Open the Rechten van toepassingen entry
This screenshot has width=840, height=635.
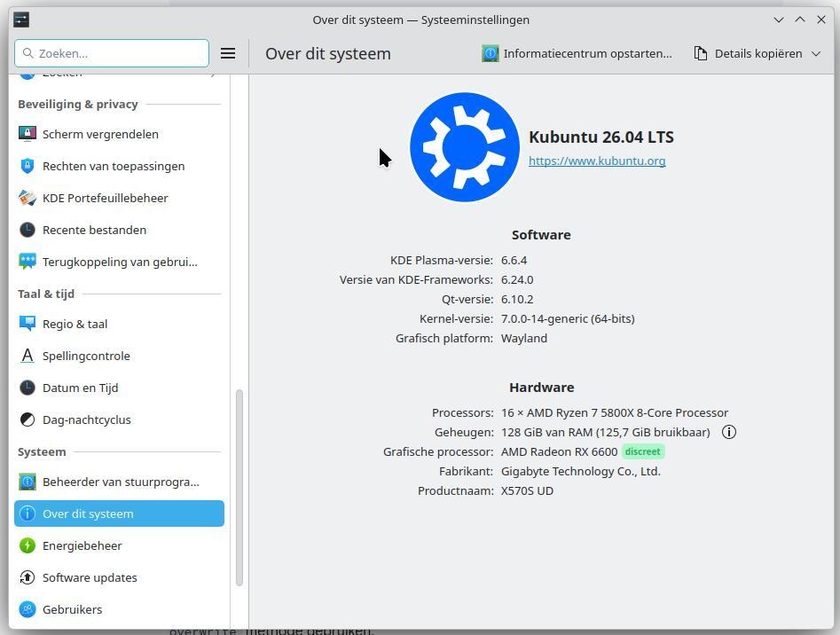pyautogui.click(x=119, y=166)
